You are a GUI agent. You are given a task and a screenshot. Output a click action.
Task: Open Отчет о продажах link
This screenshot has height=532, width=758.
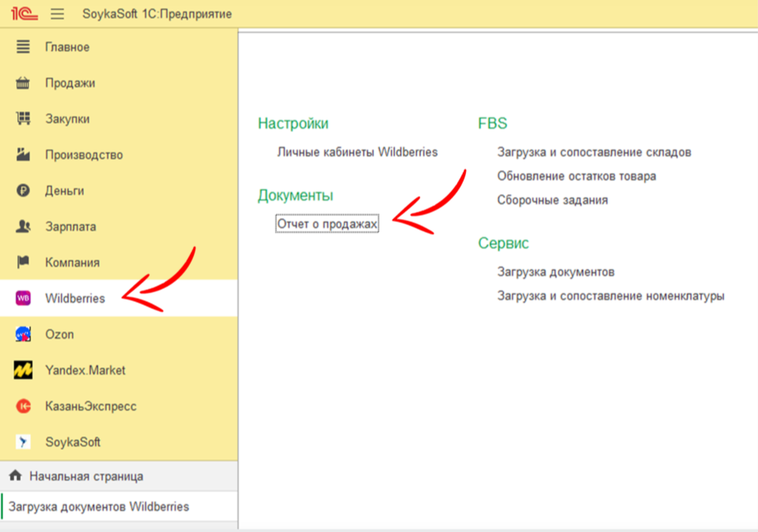[328, 224]
